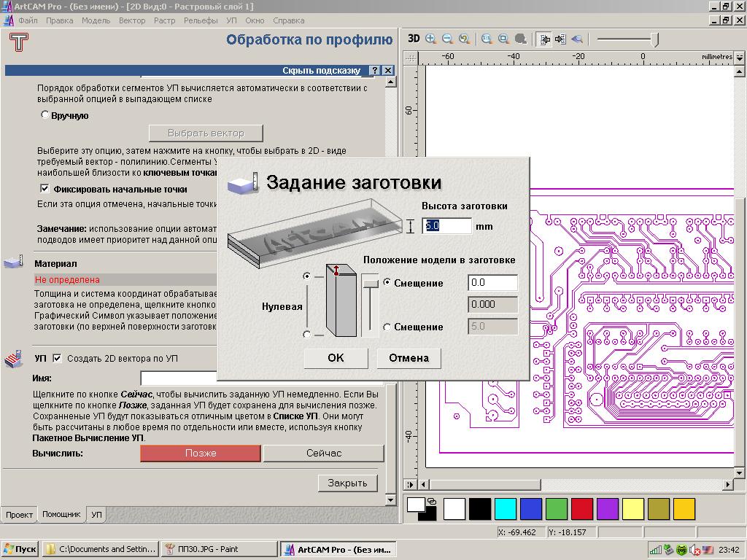Open the Правка menu
Image resolution: width=747 pixels, height=560 pixels.
tap(60, 20)
